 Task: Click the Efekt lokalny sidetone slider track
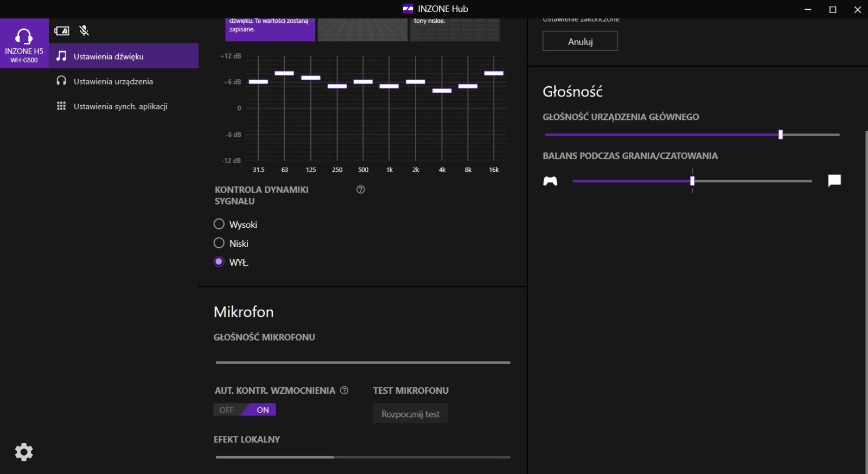tap(362, 457)
